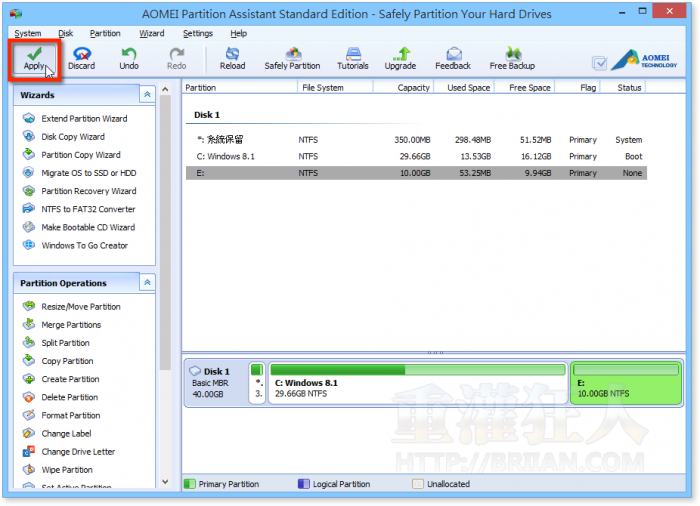The height and width of the screenshot is (506, 700).
Task: Reload disks with the Reload icon
Action: click(232, 58)
